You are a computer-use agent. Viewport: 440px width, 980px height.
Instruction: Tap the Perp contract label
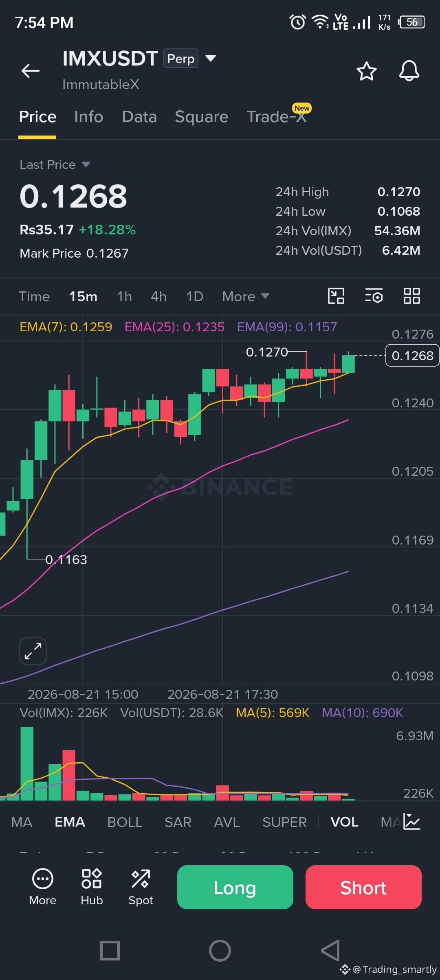pyautogui.click(x=181, y=58)
